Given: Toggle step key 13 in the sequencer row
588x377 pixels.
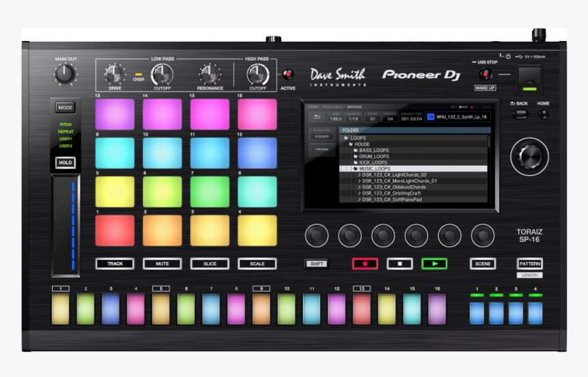Looking at the screenshot, I should click(362, 309).
